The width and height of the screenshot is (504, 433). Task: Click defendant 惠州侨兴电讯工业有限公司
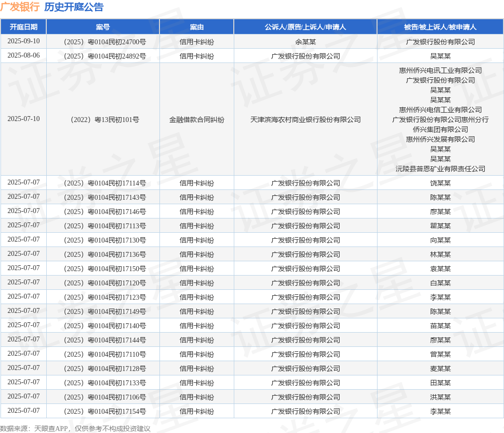click(x=441, y=70)
